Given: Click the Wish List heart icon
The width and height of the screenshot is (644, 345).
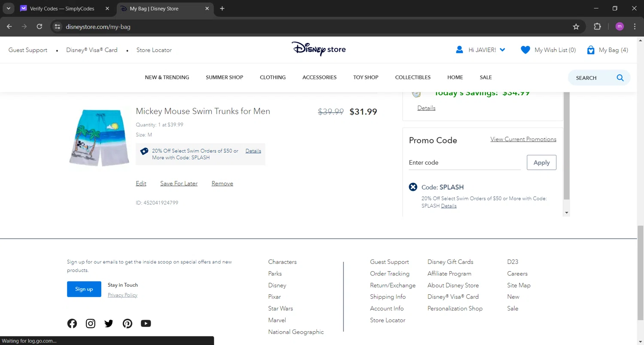Looking at the screenshot, I should pos(525,50).
